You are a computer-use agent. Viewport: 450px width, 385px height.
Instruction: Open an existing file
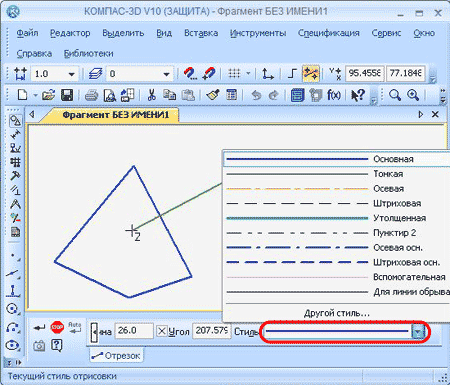click(x=48, y=95)
